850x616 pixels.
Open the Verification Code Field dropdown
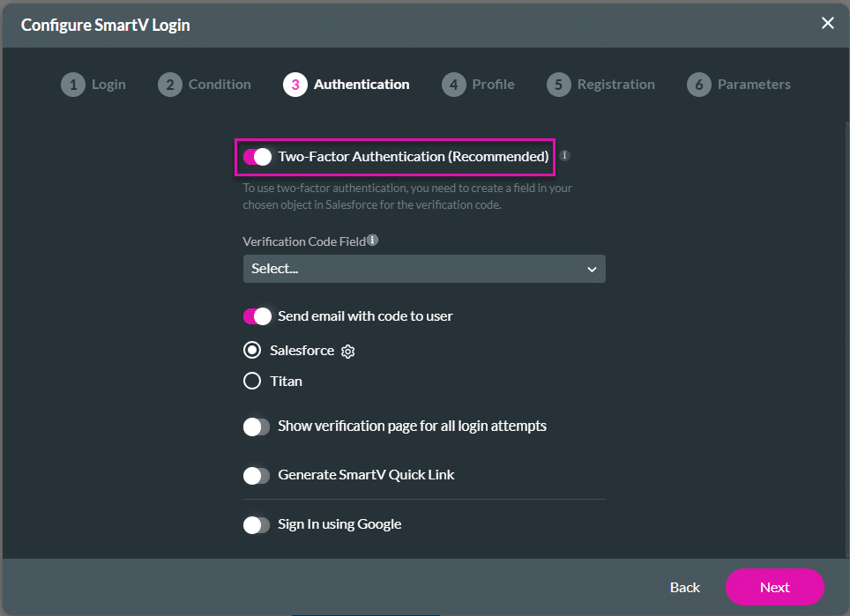tap(424, 269)
